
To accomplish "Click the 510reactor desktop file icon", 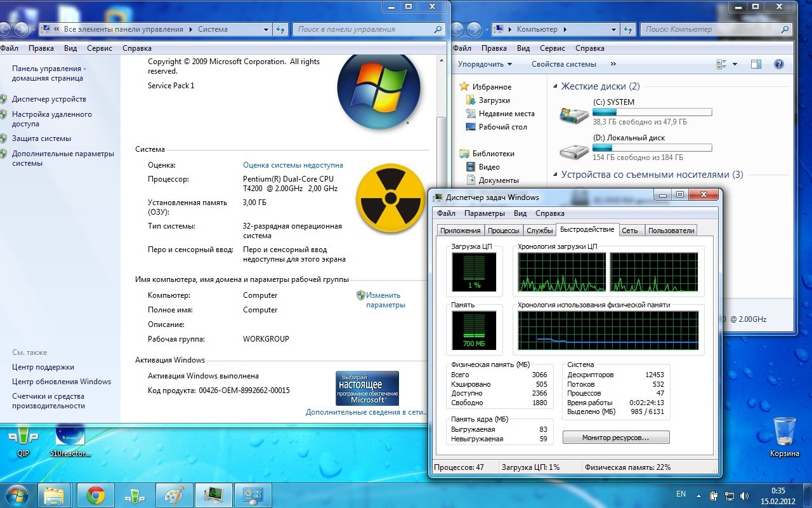I will (70, 436).
